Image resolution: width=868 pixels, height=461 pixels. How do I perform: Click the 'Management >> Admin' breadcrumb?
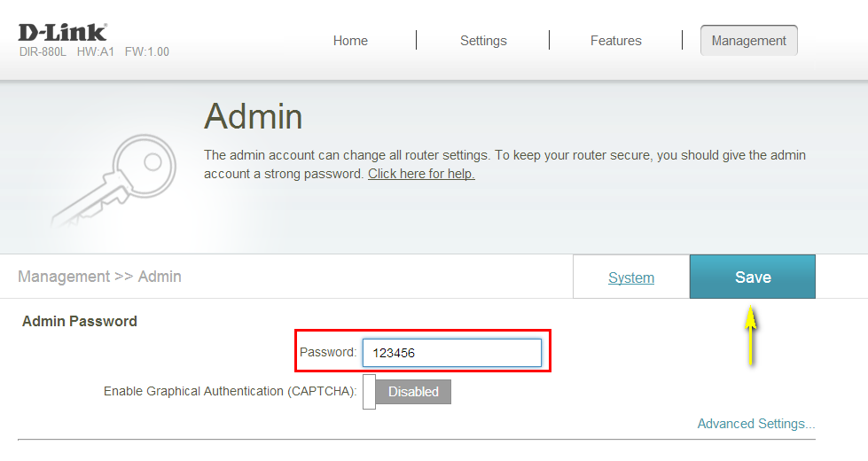coord(99,277)
